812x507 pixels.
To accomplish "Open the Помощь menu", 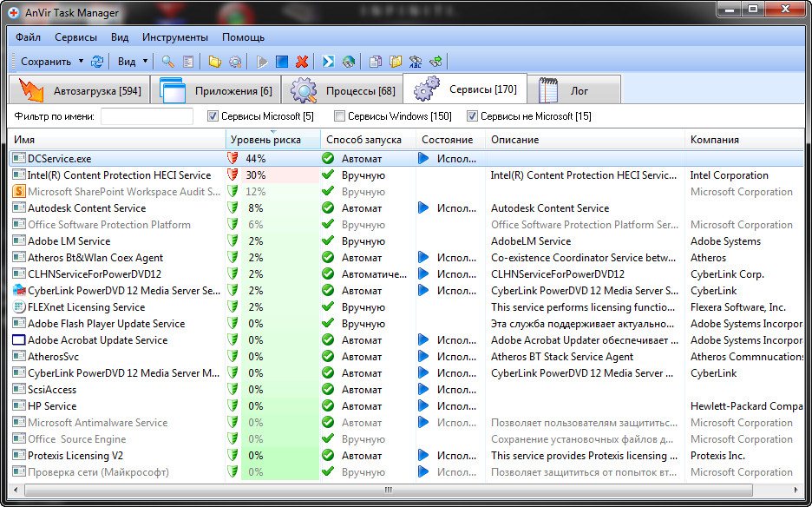I will [244, 37].
